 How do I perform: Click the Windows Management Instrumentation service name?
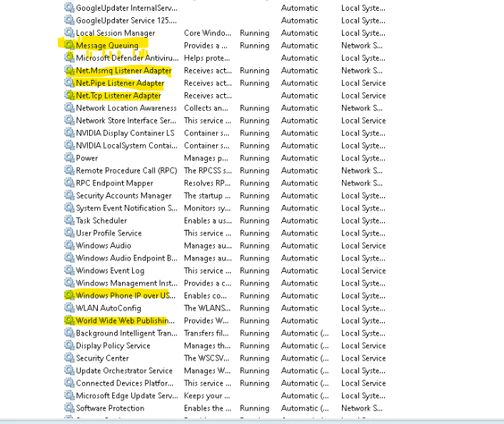pos(126,283)
